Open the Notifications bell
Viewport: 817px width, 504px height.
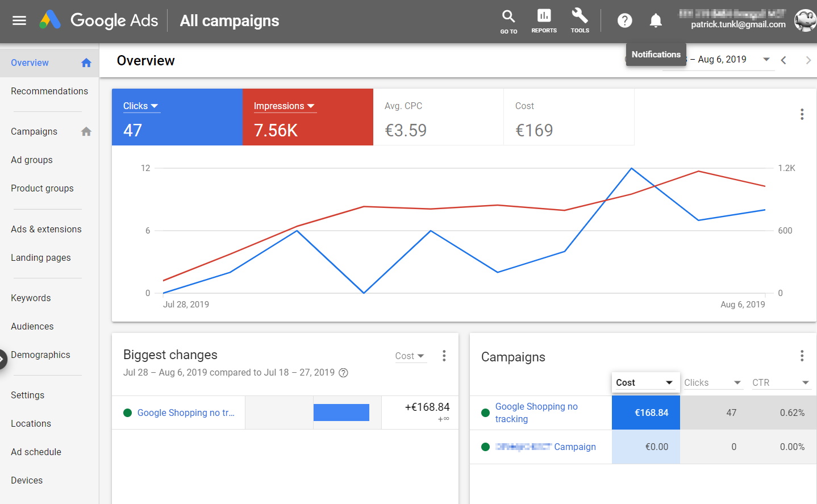tap(656, 21)
